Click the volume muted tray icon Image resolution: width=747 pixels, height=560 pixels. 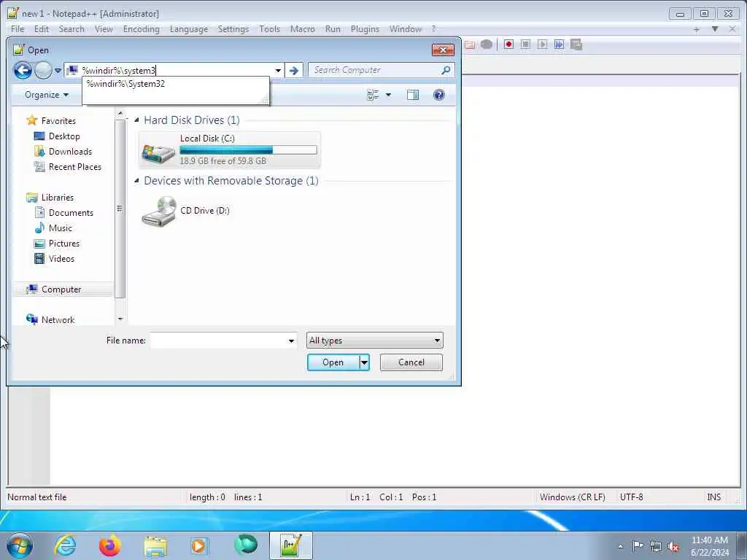(673, 546)
